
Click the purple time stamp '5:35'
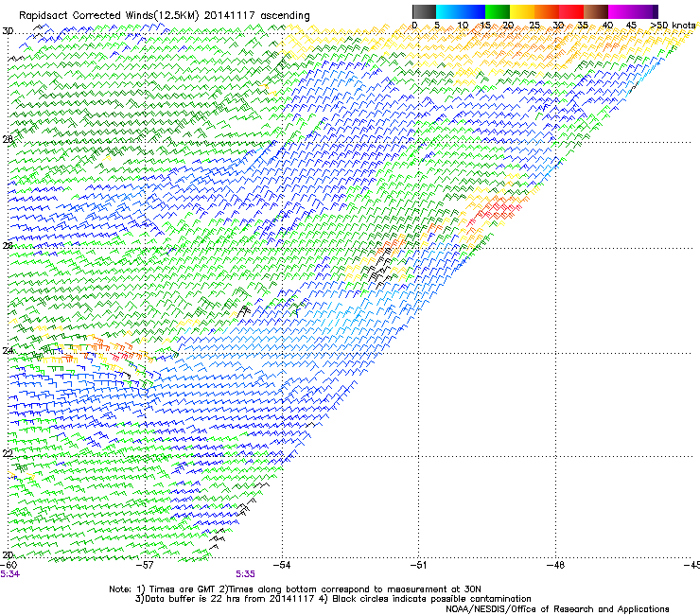(x=246, y=574)
